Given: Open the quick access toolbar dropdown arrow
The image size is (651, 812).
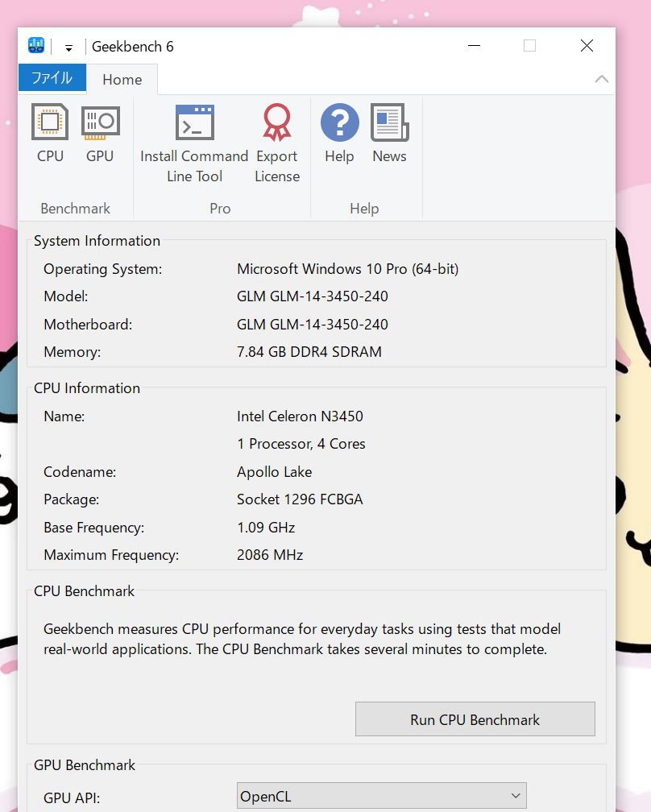Looking at the screenshot, I should [x=68, y=48].
